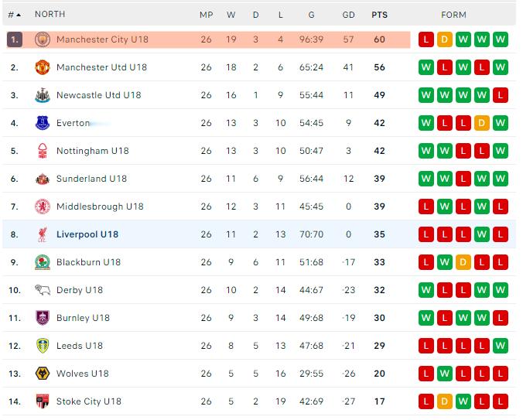Click the Nottingham U18 crest icon
Image resolution: width=523 pixels, height=420 pixels.
click(x=43, y=151)
